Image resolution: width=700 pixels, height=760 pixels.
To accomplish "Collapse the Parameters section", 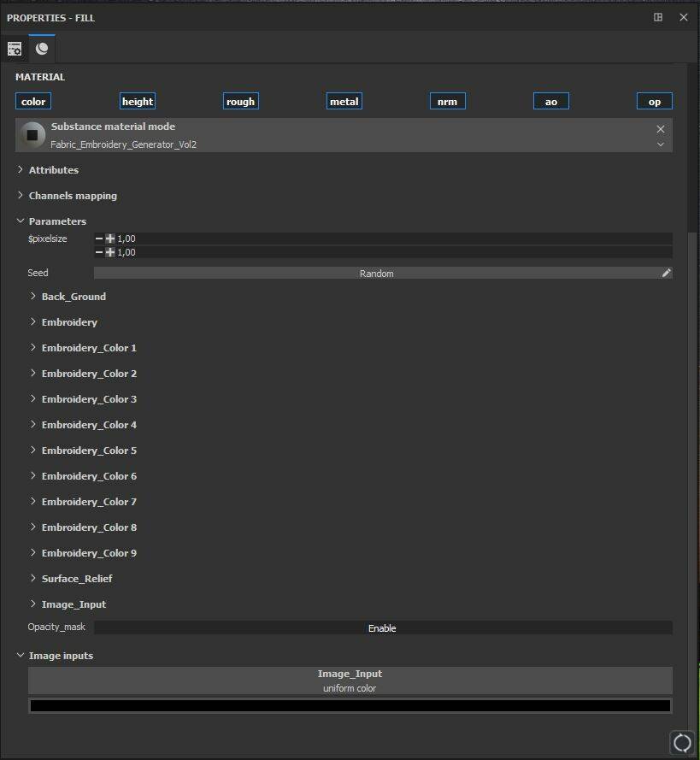I will (x=21, y=221).
